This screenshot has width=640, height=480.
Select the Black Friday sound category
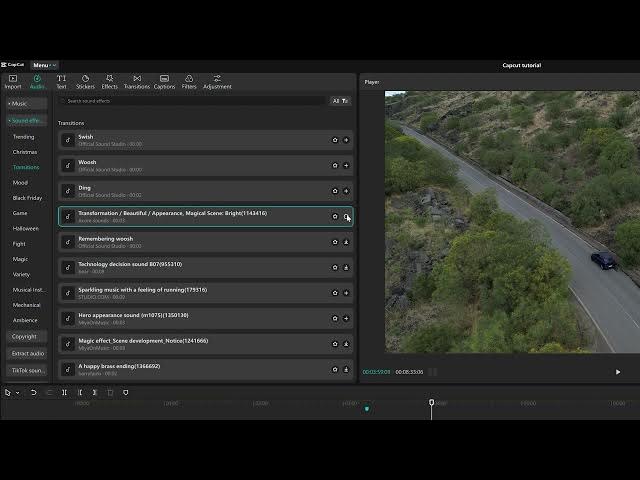(27, 198)
